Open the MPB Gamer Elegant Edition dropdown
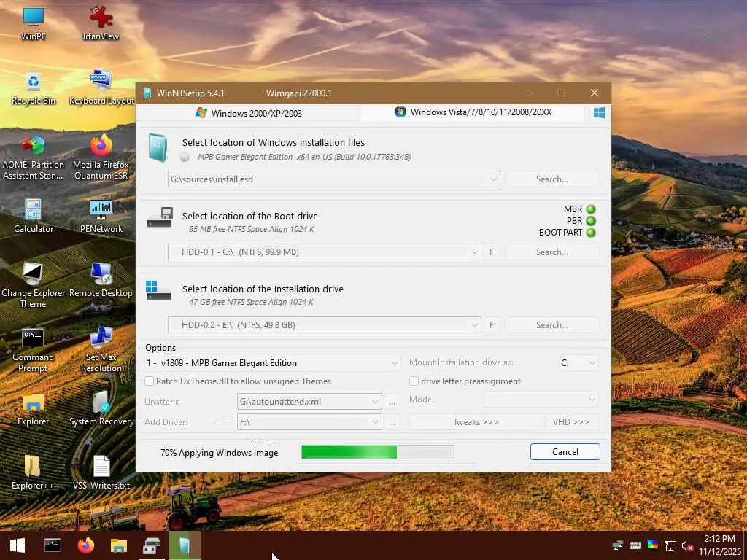Screen dimensions: 747x560 point(273,363)
